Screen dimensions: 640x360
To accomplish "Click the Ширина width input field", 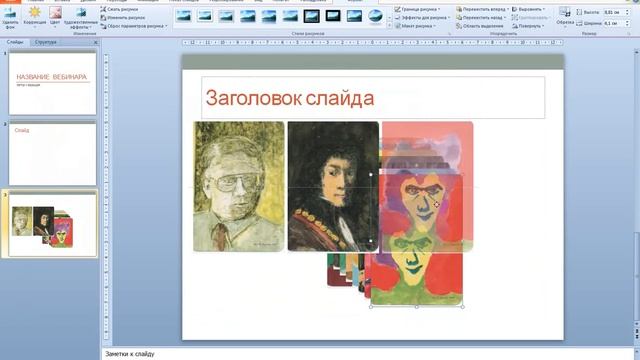I will (613, 23).
